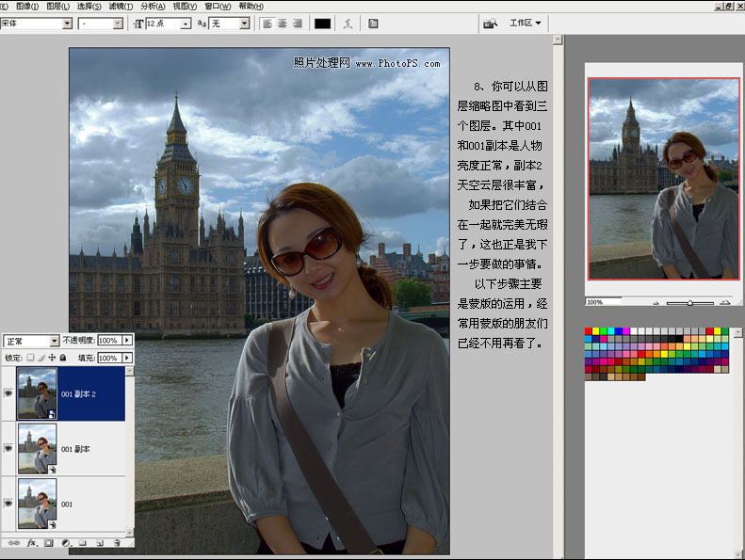Open the 分析(A) menu
Image resolution: width=745 pixels, height=560 pixels.
153,7
